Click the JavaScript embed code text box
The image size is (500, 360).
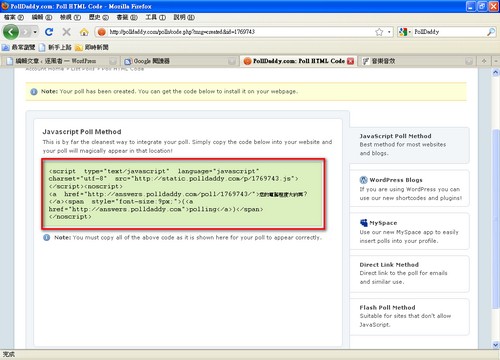pyautogui.click(x=183, y=194)
